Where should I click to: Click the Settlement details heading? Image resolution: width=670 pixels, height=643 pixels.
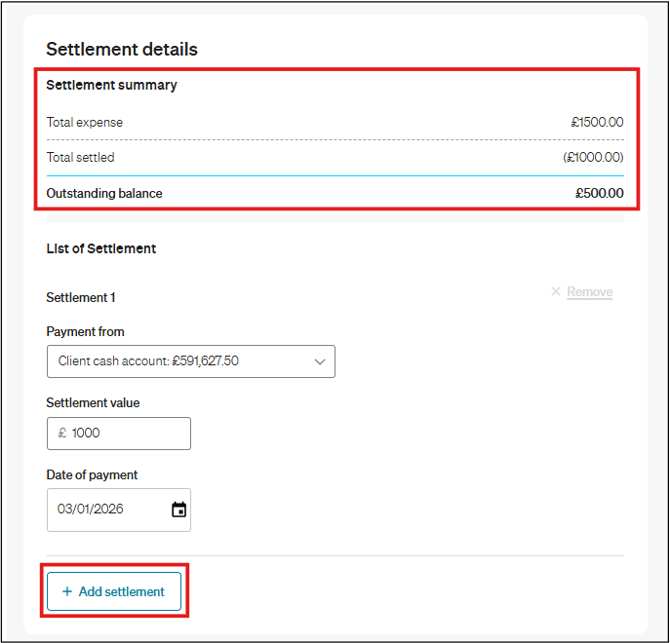(x=122, y=49)
